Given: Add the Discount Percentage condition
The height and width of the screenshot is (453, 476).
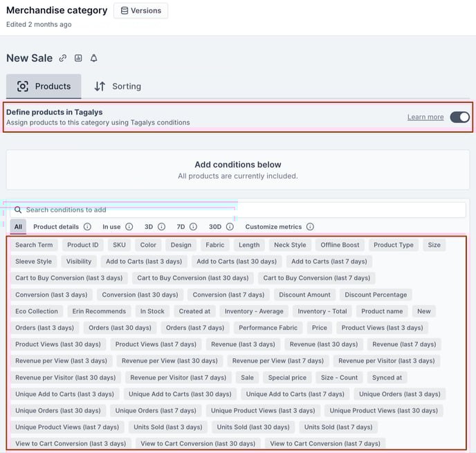Looking at the screenshot, I should pos(376,295).
